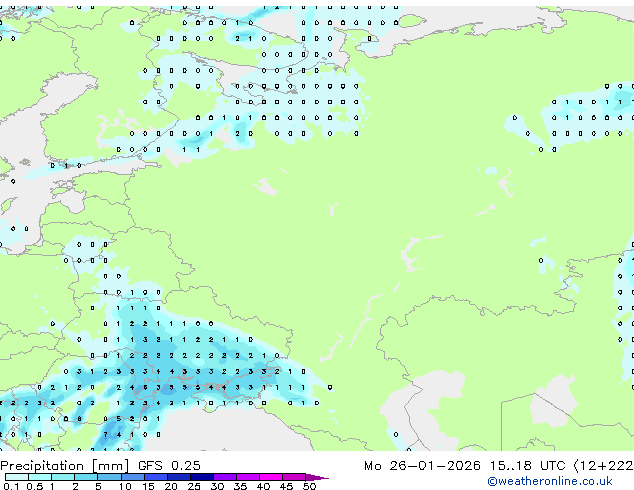Viewport: 634px width, 490px height.
Task: Click the 20–25 mm legend swatch
Action: 179,477
